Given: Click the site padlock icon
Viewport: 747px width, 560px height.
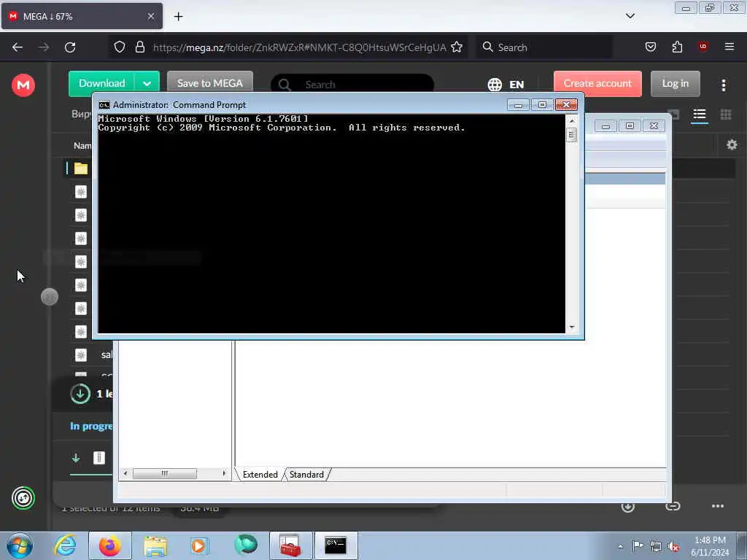Looking at the screenshot, I should (139, 47).
